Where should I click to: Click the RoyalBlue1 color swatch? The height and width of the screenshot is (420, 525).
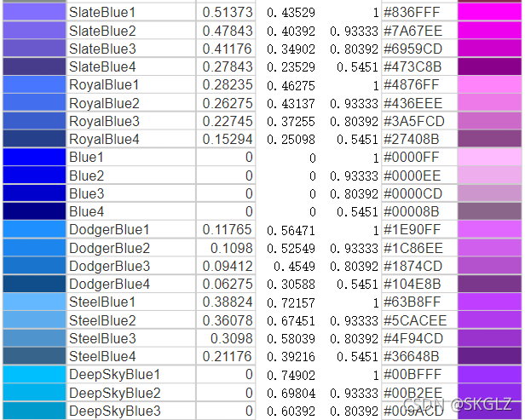pos(34,84)
